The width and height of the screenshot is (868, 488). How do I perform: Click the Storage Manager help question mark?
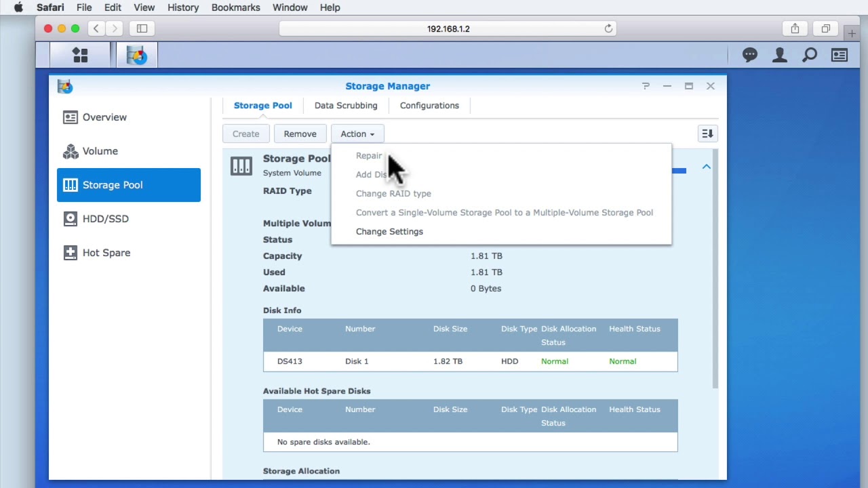coord(646,86)
